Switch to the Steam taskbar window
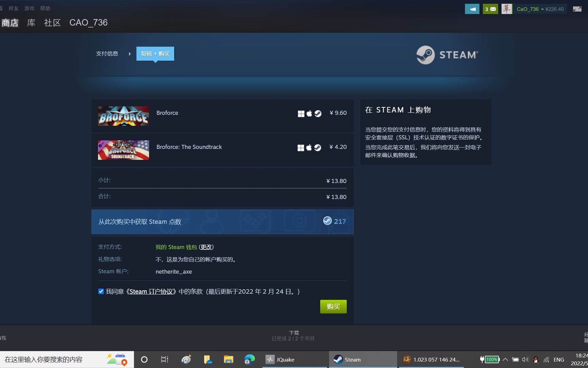 point(363,359)
